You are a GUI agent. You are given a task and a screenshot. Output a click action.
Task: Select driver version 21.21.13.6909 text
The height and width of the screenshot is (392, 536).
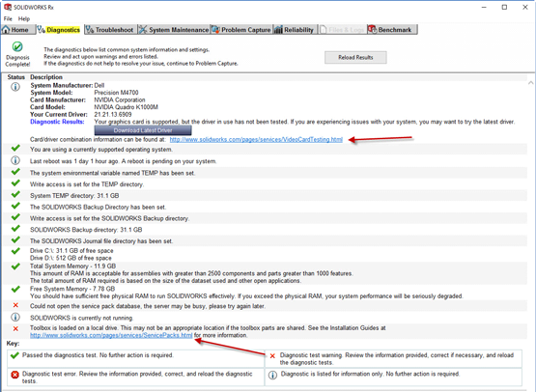(113, 115)
